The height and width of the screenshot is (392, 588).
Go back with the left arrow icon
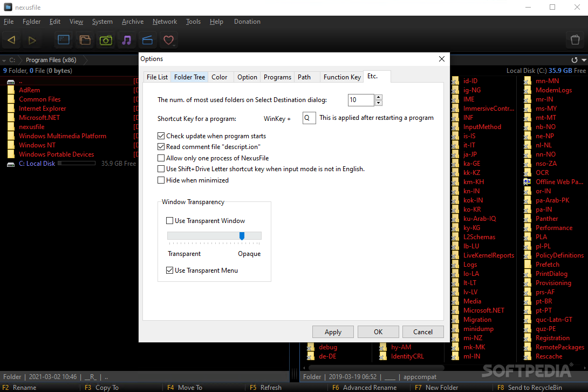11,40
